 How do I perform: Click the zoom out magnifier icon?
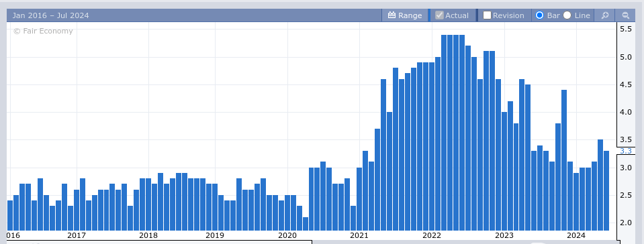625,15
